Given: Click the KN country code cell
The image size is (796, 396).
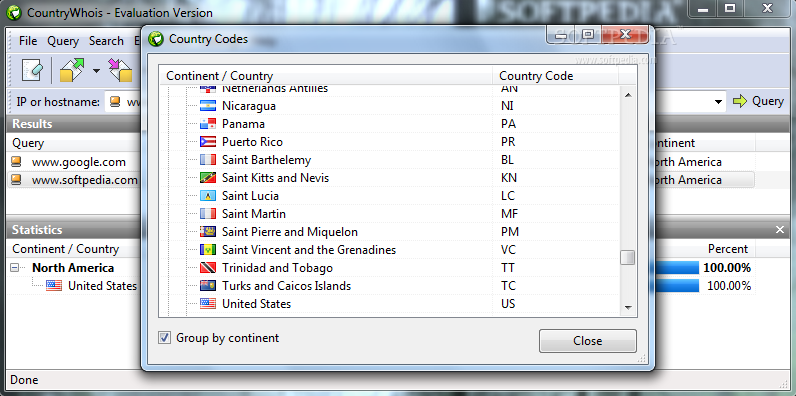Looking at the screenshot, I should (x=509, y=178).
